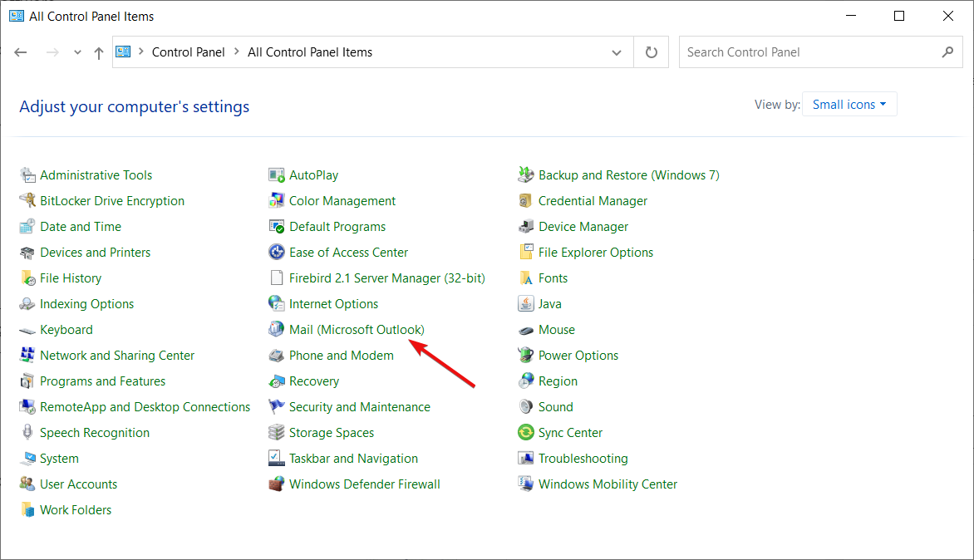
Task: Open the Sound speaker icon
Action: [x=526, y=406]
